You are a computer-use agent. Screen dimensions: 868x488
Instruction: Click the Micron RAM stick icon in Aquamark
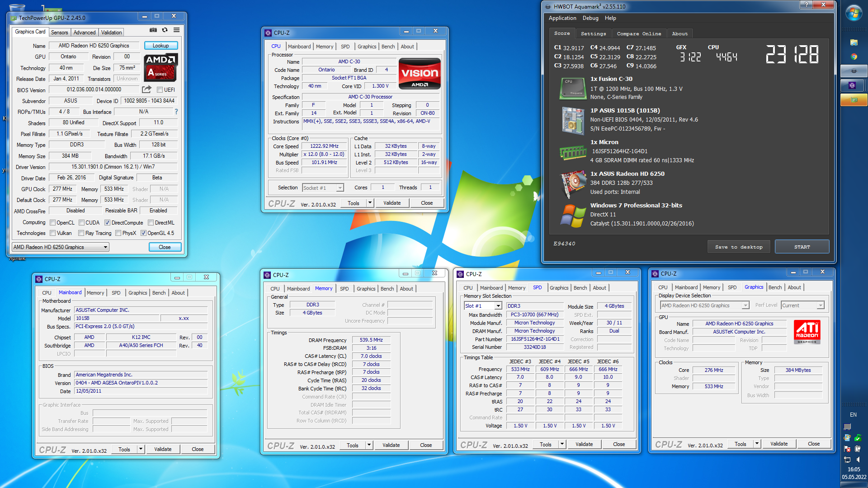[573, 153]
